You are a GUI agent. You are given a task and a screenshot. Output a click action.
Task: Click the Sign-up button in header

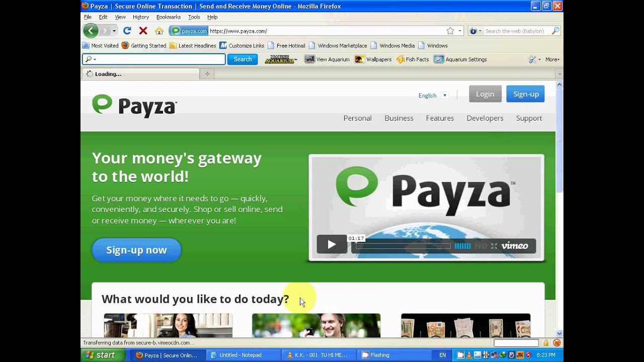pyautogui.click(x=525, y=94)
